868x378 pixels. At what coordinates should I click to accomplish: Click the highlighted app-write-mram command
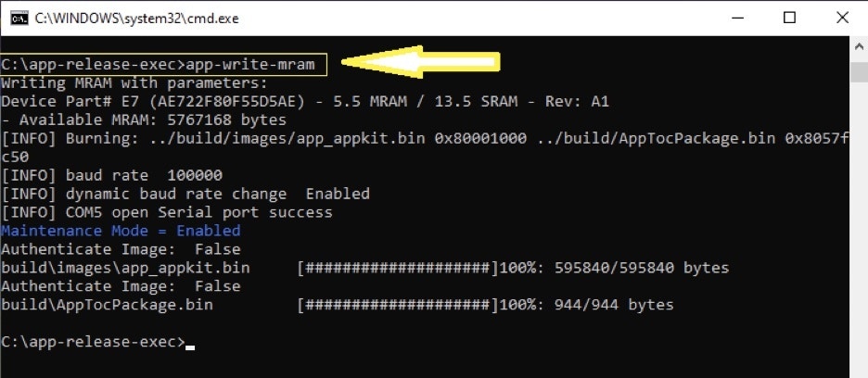click(x=250, y=65)
